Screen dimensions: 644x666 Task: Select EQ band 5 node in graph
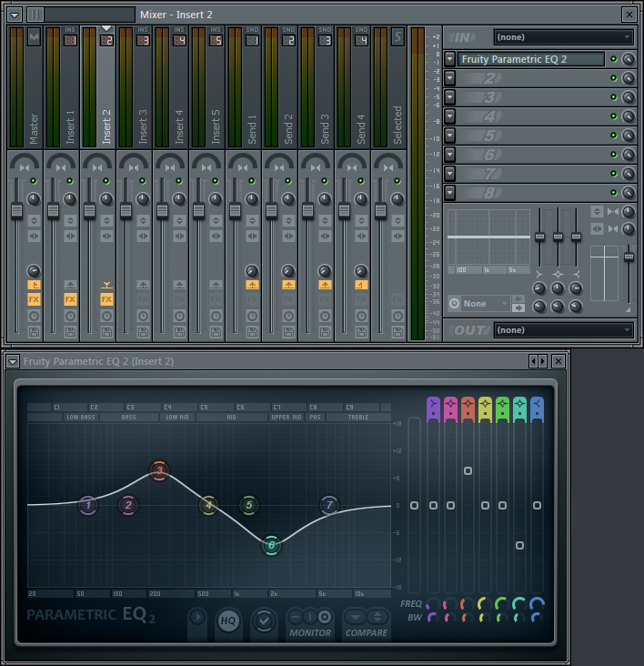coord(249,505)
